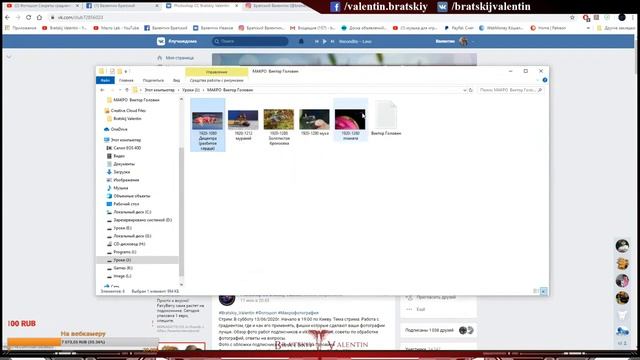Select the Управление contextual tab

pos(216,72)
